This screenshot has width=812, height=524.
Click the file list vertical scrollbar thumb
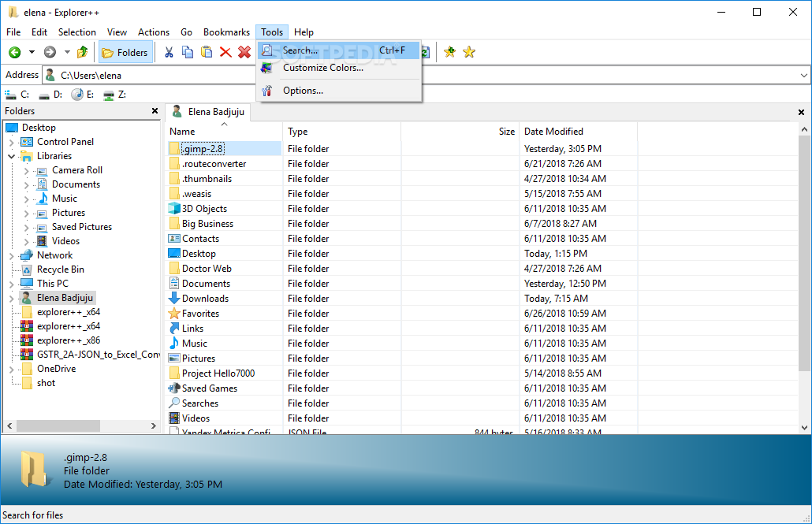click(x=803, y=253)
